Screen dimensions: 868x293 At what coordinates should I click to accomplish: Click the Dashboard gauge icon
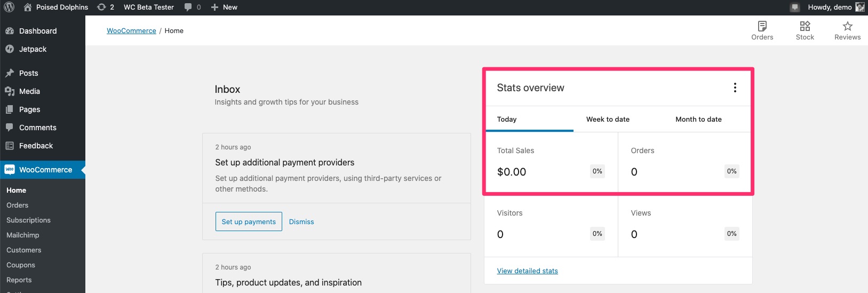10,31
